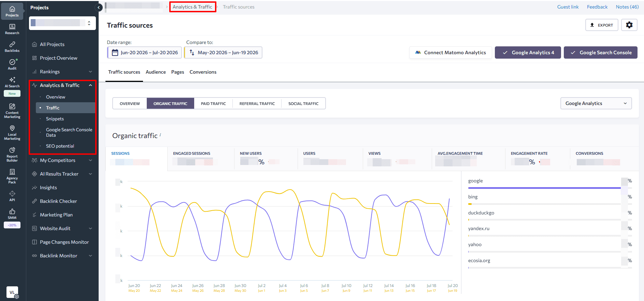Click the Insights sidebar icon

click(34, 187)
